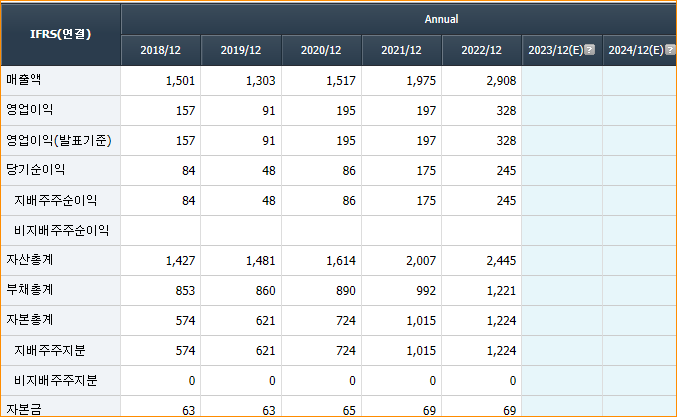Click the 매출액 row label
Screen dimensions: 677x417
(x=24, y=80)
